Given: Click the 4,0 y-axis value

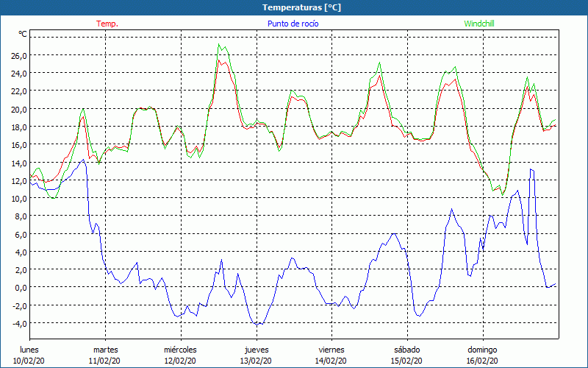Looking at the screenshot, I should [x=21, y=252].
